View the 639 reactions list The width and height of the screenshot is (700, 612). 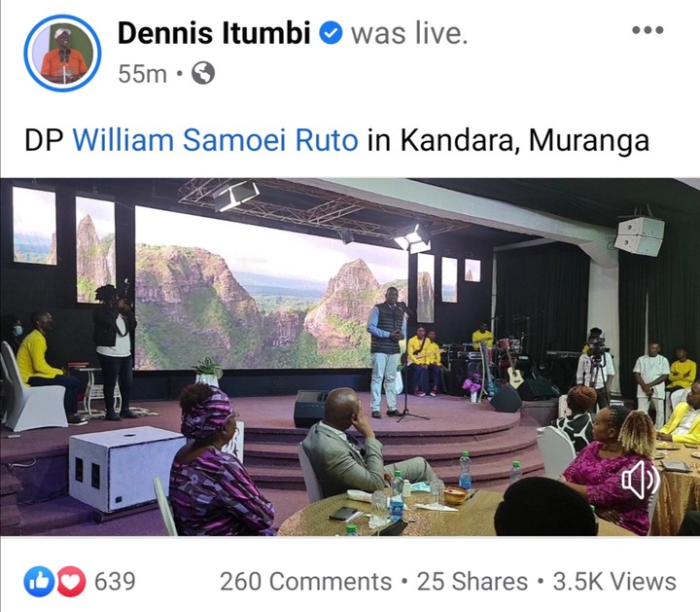pyautogui.click(x=115, y=581)
